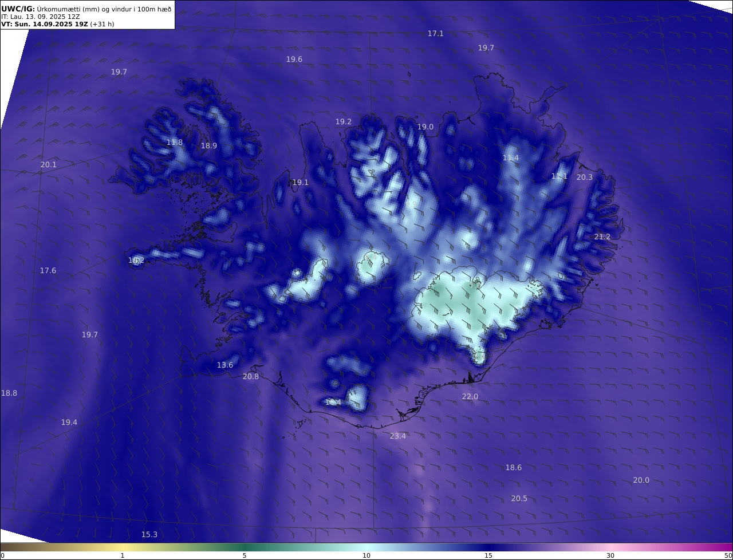This screenshot has height=560, width=733.
Task: Select the 'IT: Lau. 13. 09. 2025 12Z' line
Action: [41, 17]
